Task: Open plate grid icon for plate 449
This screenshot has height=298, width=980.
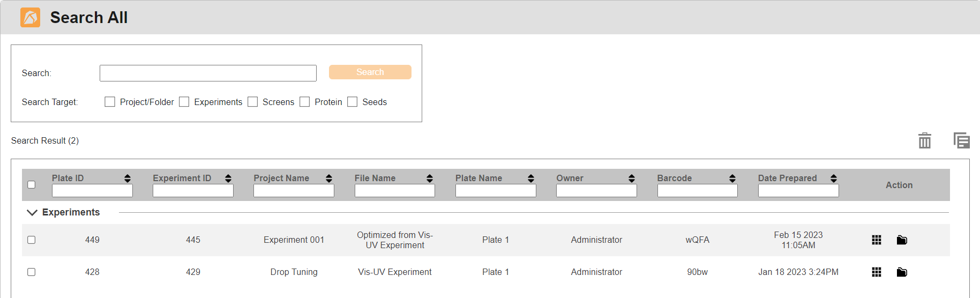Action: click(x=876, y=240)
